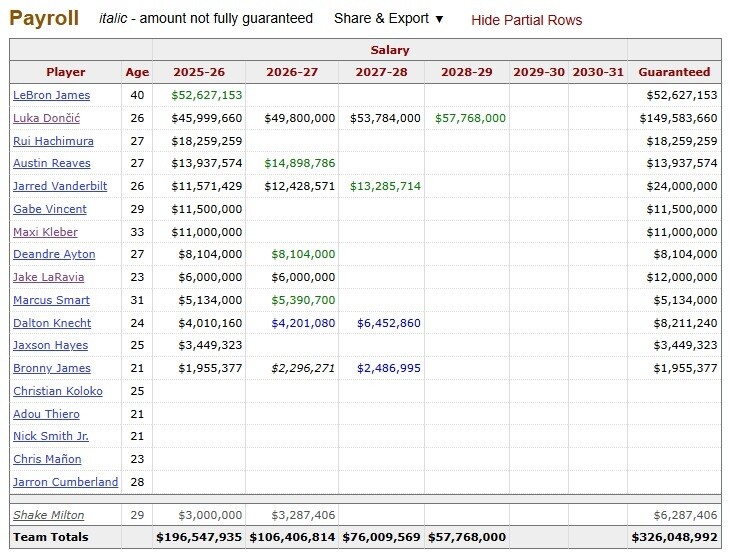Viewport: 732px width, 555px height.
Task: Open Marcus Smart player link
Action: [x=51, y=300]
